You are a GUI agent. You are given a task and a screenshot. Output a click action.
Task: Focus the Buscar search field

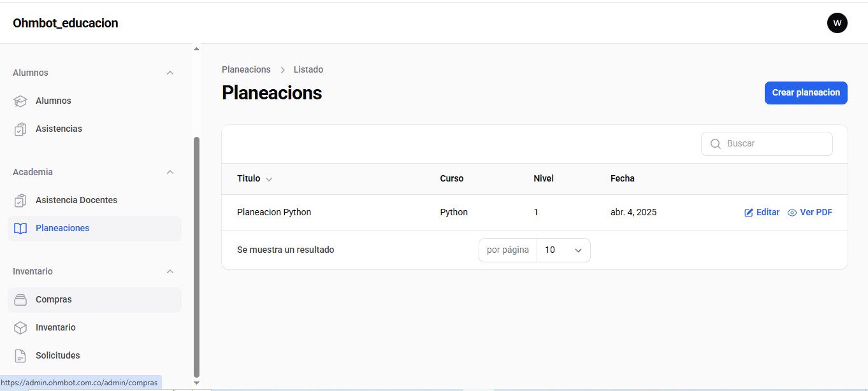(767, 144)
